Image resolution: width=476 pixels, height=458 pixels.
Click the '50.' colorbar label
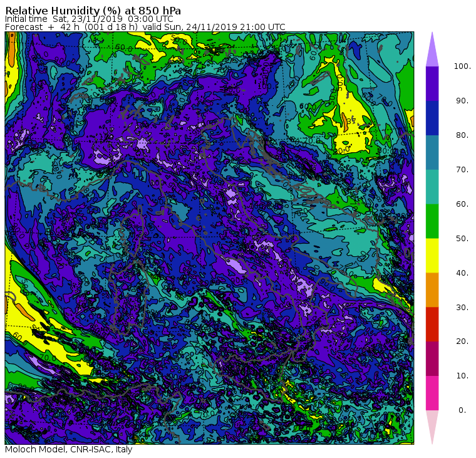pyautogui.click(x=462, y=239)
